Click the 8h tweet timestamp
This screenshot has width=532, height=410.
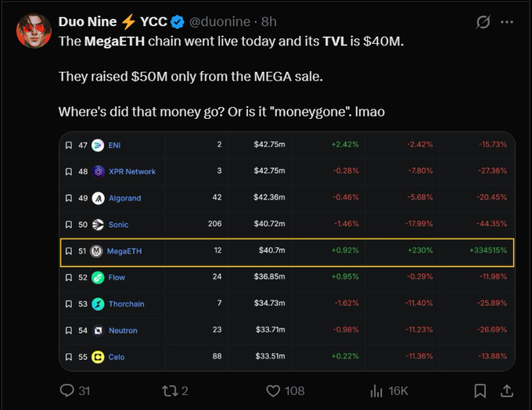(269, 22)
